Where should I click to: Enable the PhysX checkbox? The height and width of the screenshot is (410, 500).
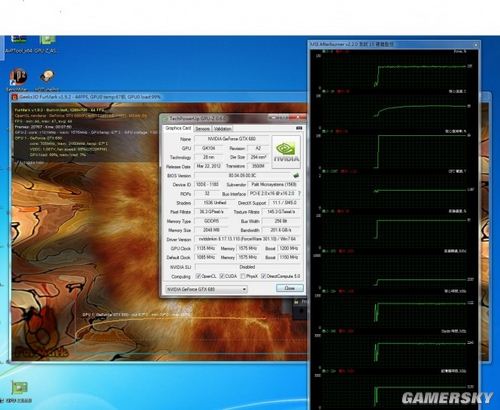tap(243, 276)
